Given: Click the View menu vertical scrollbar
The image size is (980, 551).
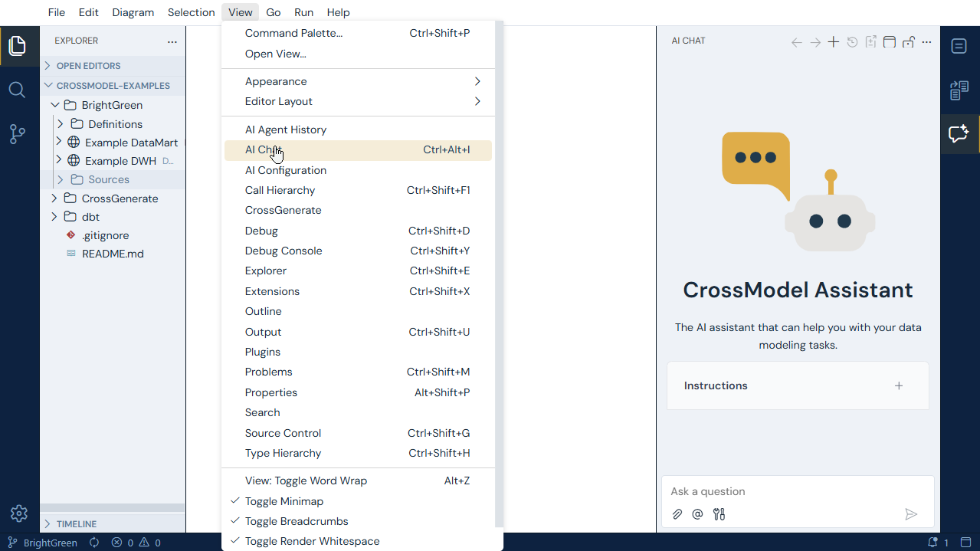Looking at the screenshot, I should 500,274.
